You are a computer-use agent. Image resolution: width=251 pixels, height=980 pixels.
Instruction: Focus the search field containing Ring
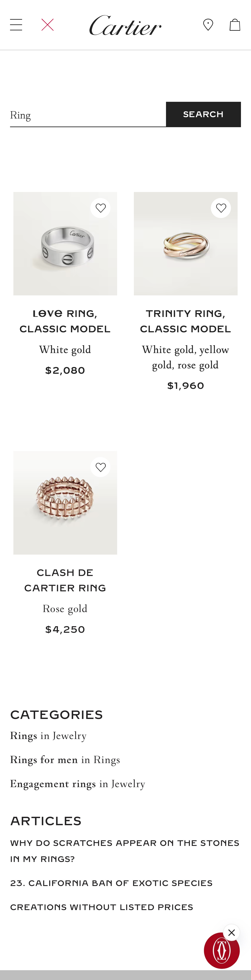tap(88, 115)
